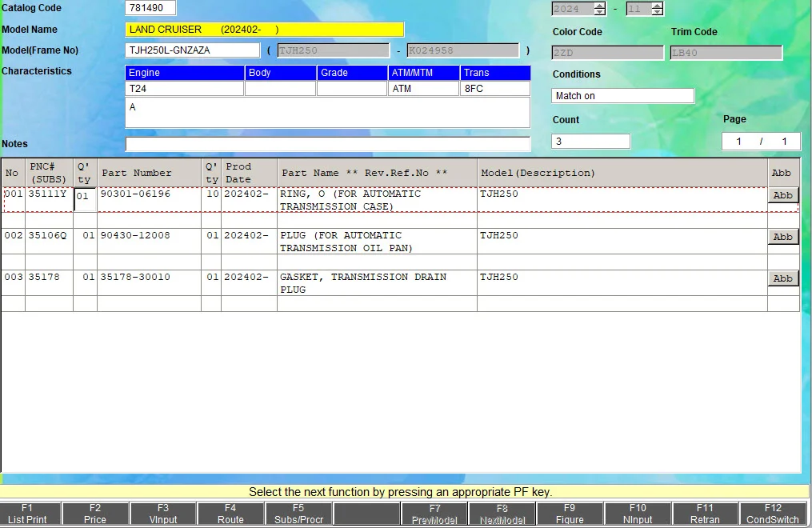Go to next model with F8

[x=502, y=514]
